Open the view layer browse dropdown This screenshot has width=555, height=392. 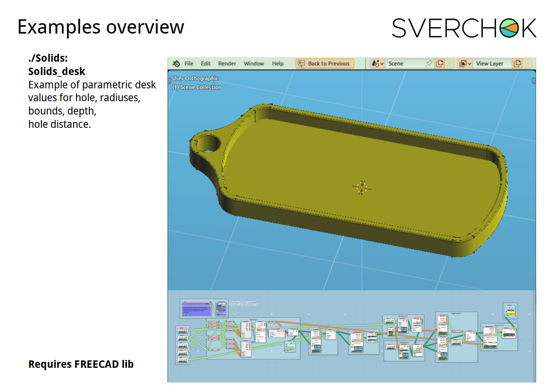[x=465, y=64]
